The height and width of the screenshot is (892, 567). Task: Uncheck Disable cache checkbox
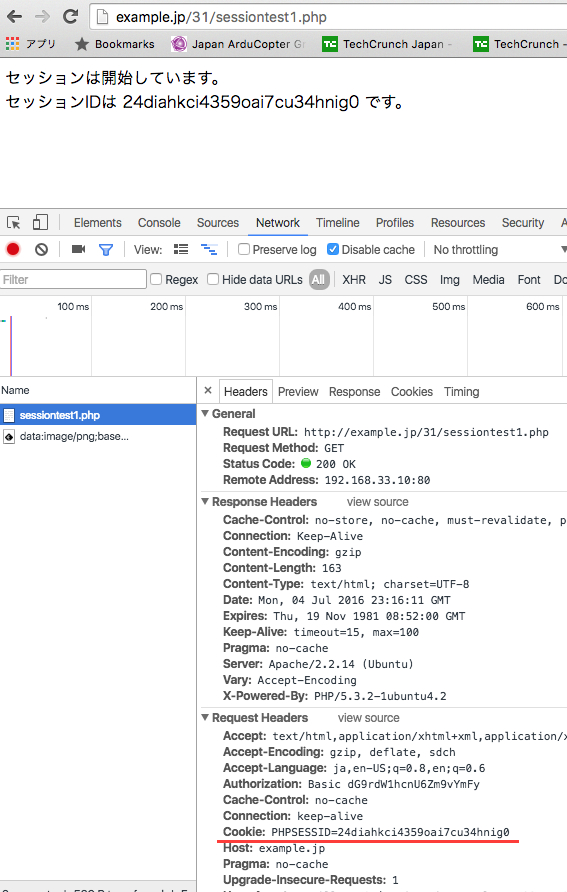tap(333, 249)
